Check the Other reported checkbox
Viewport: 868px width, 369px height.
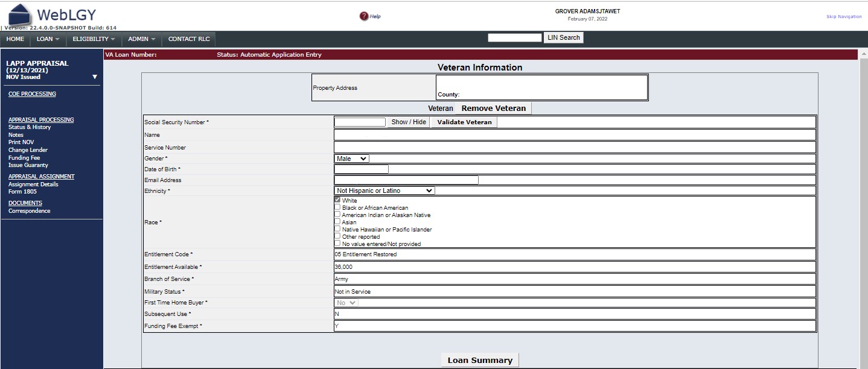coord(337,236)
